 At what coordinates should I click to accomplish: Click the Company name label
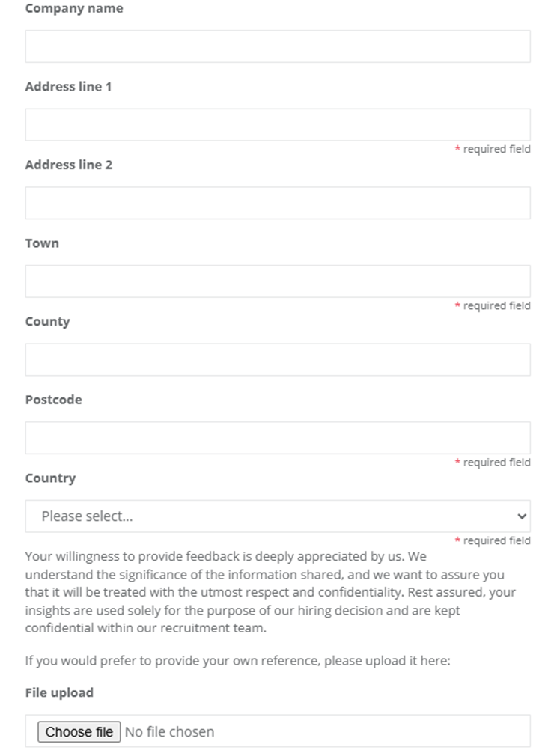tap(74, 9)
